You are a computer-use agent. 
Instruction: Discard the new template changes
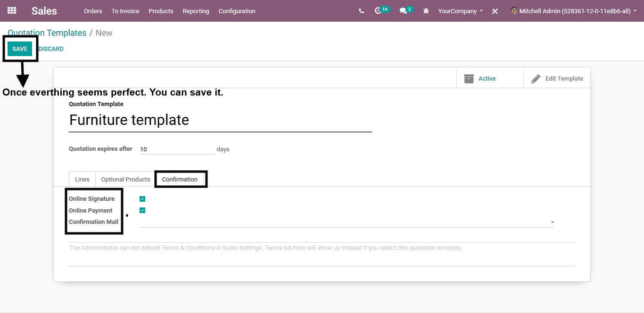click(x=51, y=49)
